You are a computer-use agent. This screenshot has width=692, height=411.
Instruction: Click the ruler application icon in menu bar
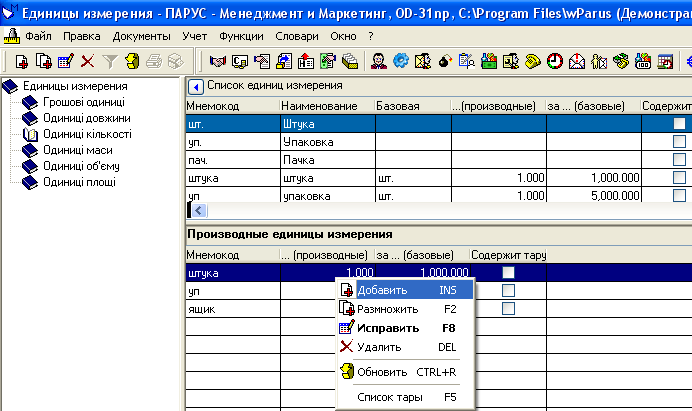(11, 36)
